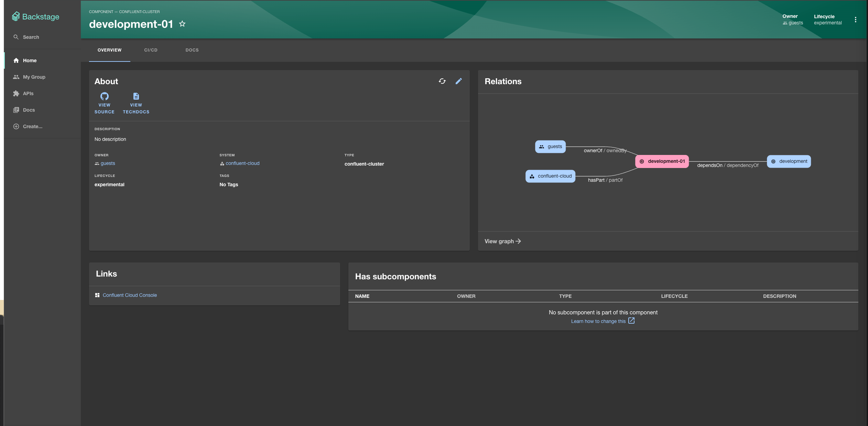Click the external link icon under subcomponents
Viewport: 868px width, 426px height.
click(x=631, y=321)
